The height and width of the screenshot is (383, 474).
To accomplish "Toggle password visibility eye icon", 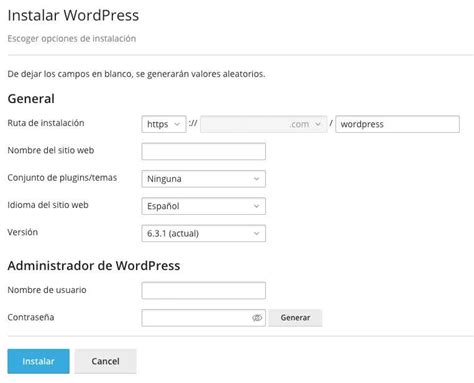I will pos(257,318).
